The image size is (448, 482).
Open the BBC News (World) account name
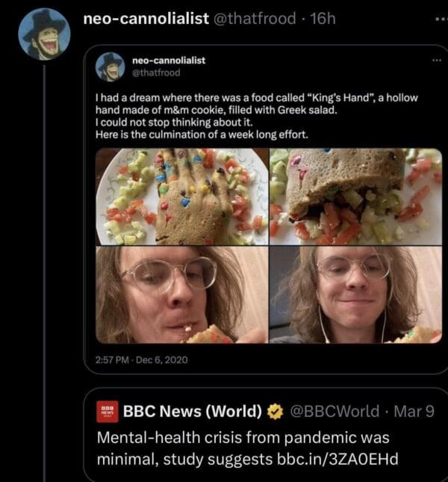click(193, 411)
